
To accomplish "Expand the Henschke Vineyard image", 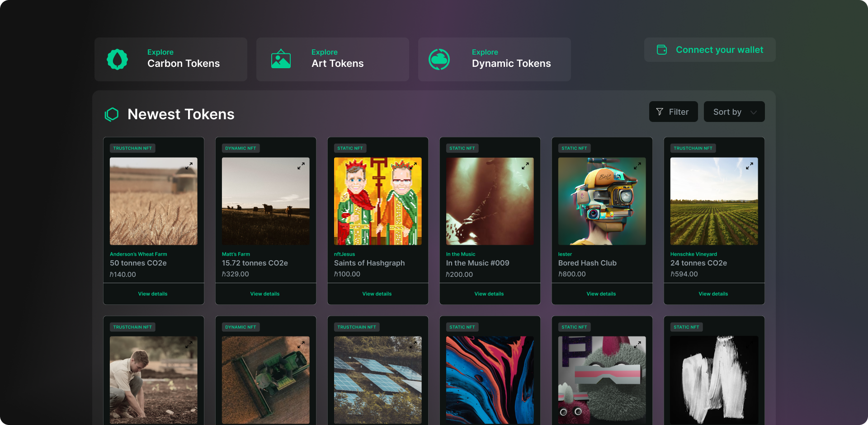I will coord(750,166).
